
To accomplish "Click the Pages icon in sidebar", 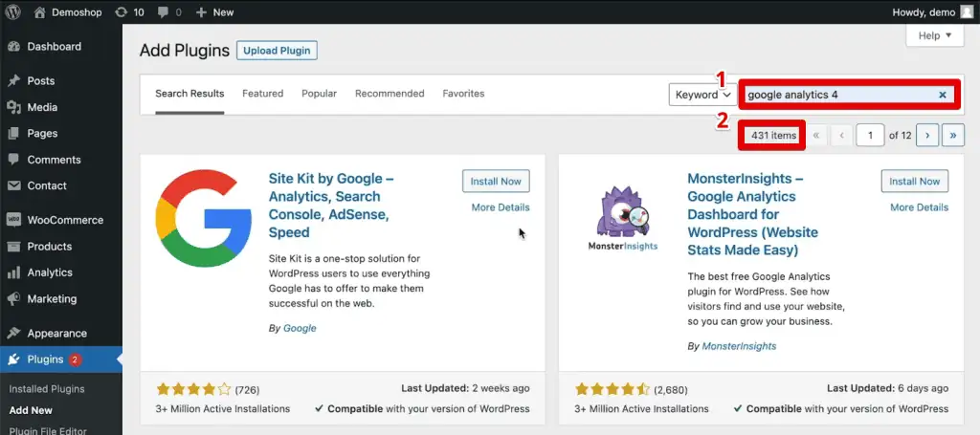I will 13,134.
